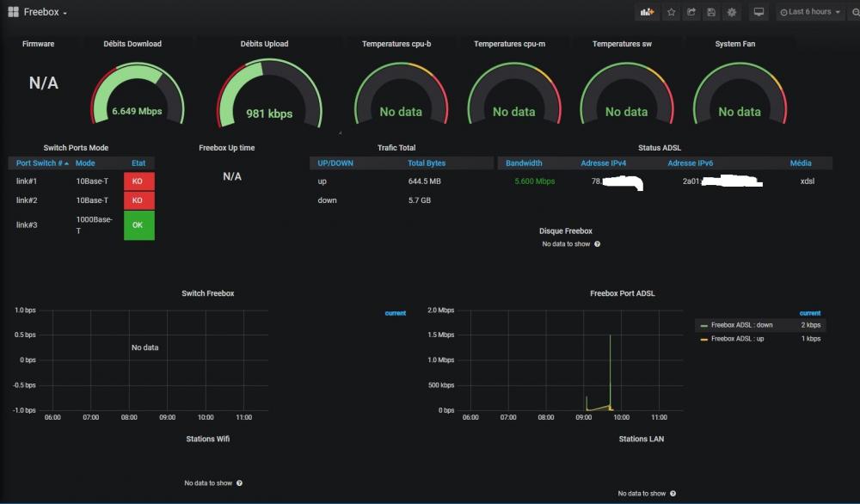Image resolution: width=860 pixels, height=504 pixels.
Task: Toggle Freebox ADSL : up series in legend
Action: [737, 339]
